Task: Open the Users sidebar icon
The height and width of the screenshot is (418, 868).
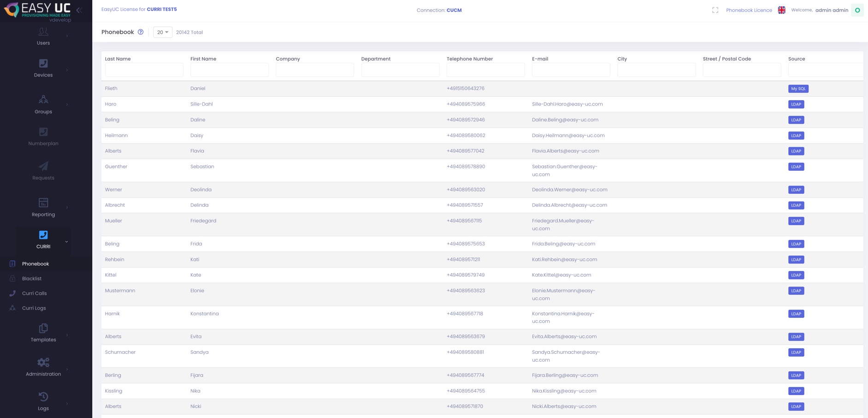Action: pyautogui.click(x=43, y=32)
